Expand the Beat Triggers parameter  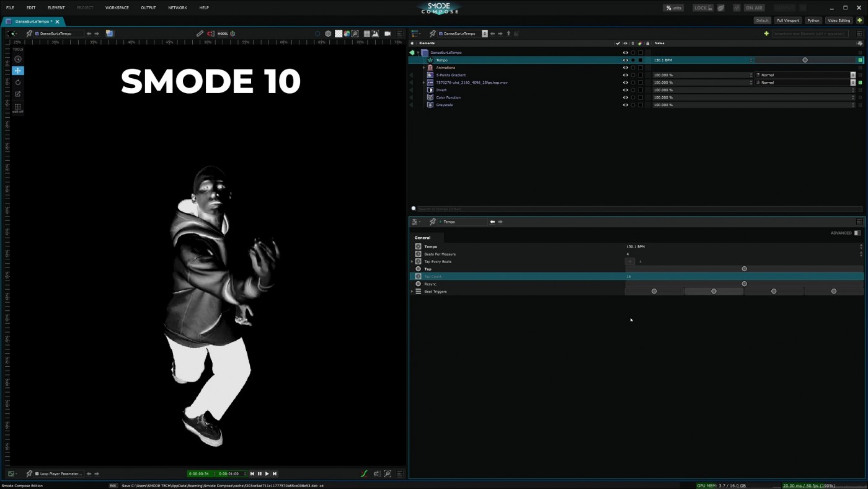click(412, 292)
